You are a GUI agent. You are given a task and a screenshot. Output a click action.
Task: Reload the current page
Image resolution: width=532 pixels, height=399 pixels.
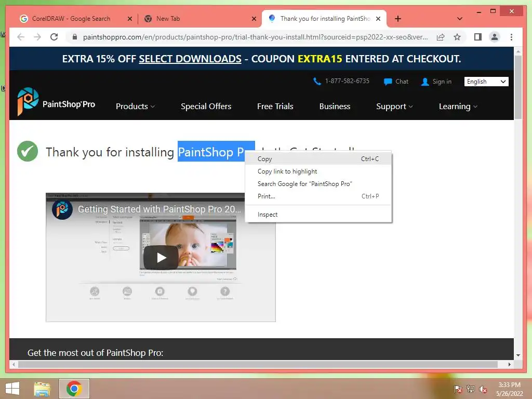(x=54, y=37)
